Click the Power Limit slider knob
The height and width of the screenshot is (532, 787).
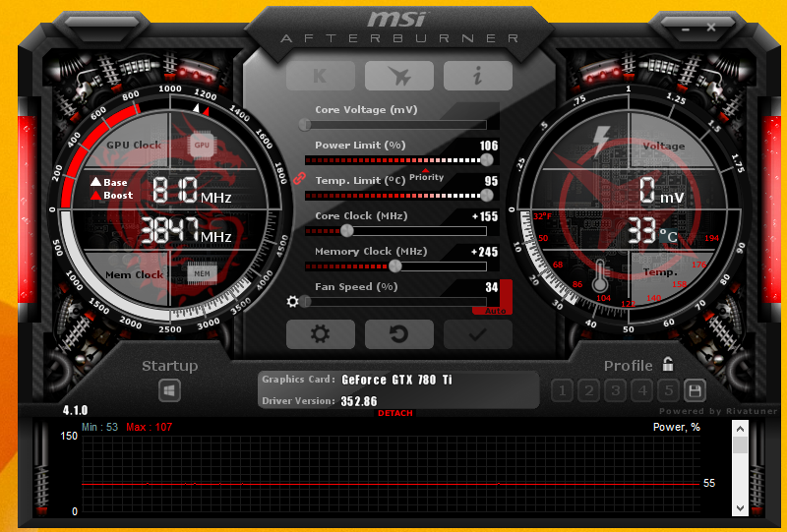[486, 160]
